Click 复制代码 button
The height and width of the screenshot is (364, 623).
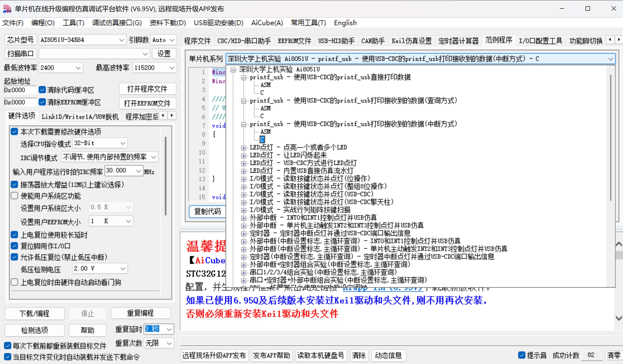pos(207,212)
